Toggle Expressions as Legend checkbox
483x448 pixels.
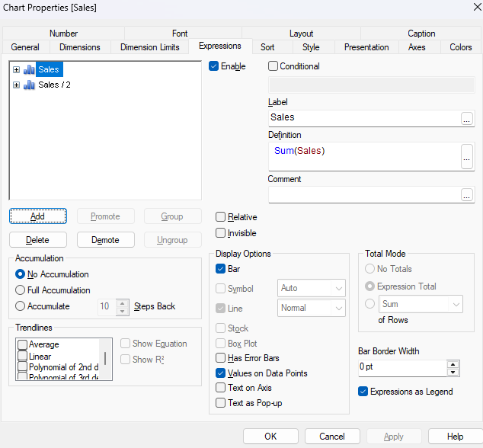coord(363,392)
